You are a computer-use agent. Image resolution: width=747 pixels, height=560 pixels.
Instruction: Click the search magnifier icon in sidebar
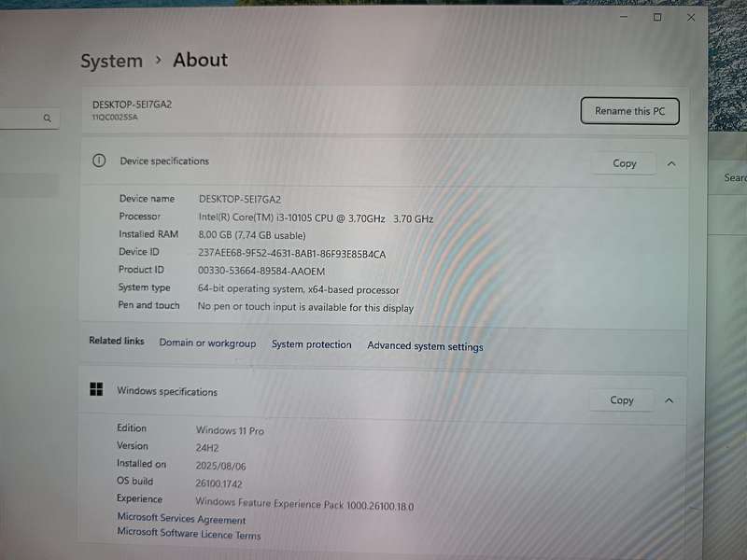click(x=48, y=119)
